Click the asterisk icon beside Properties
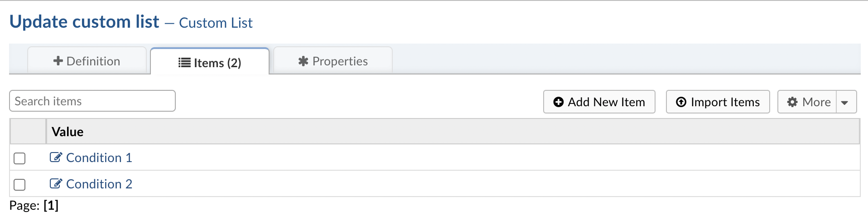 pos(303,61)
